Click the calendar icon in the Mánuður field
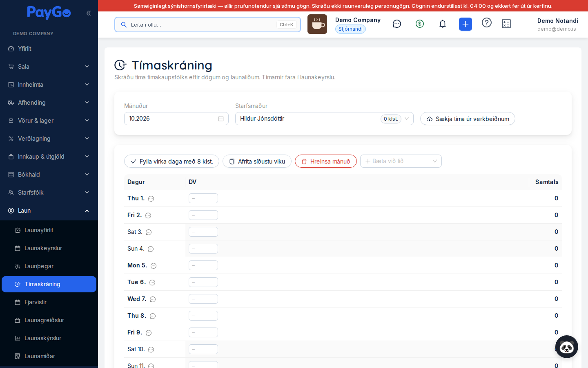The width and height of the screenshot is (588, 368). point(221,119)
